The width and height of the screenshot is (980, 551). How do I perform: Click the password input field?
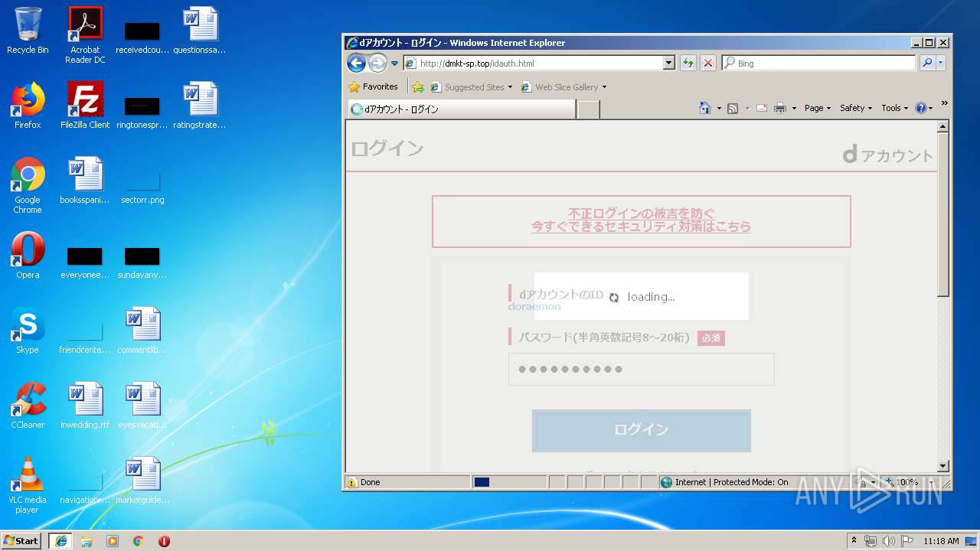point(642,369)
